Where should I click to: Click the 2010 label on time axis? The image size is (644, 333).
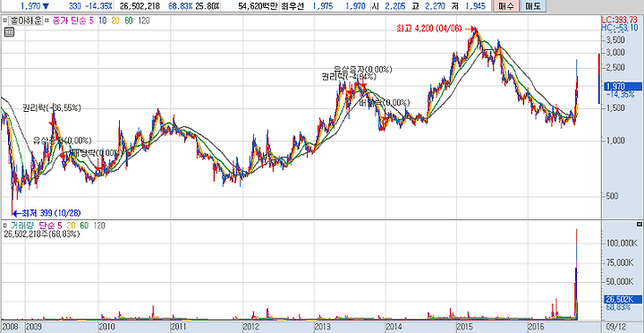click(106, 327)
